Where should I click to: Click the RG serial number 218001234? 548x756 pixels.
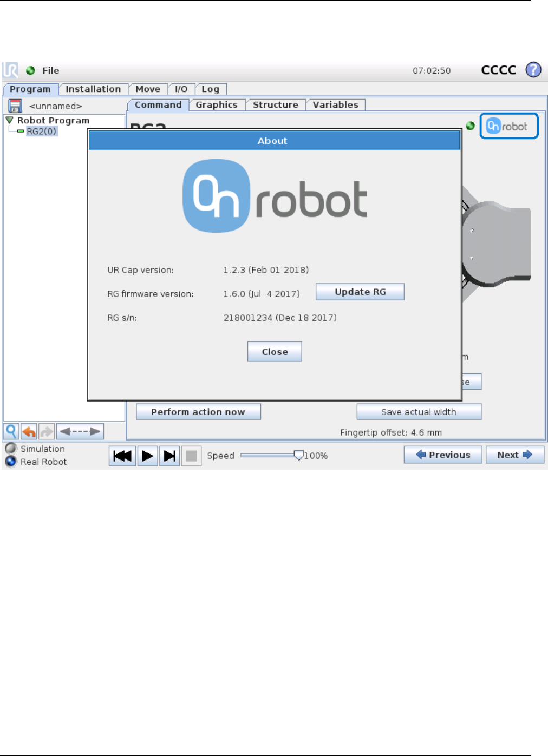click(x=280, y=318)
